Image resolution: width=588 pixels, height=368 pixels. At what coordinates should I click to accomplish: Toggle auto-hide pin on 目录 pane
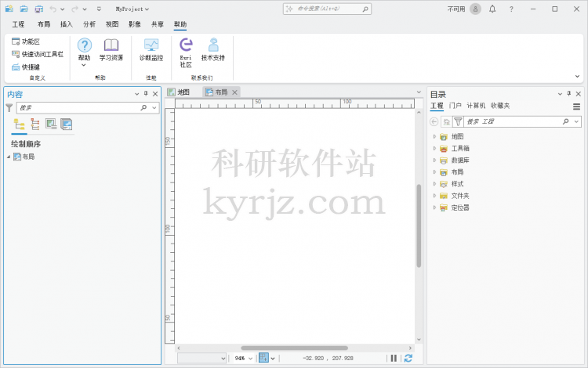(x=569, y=94)
